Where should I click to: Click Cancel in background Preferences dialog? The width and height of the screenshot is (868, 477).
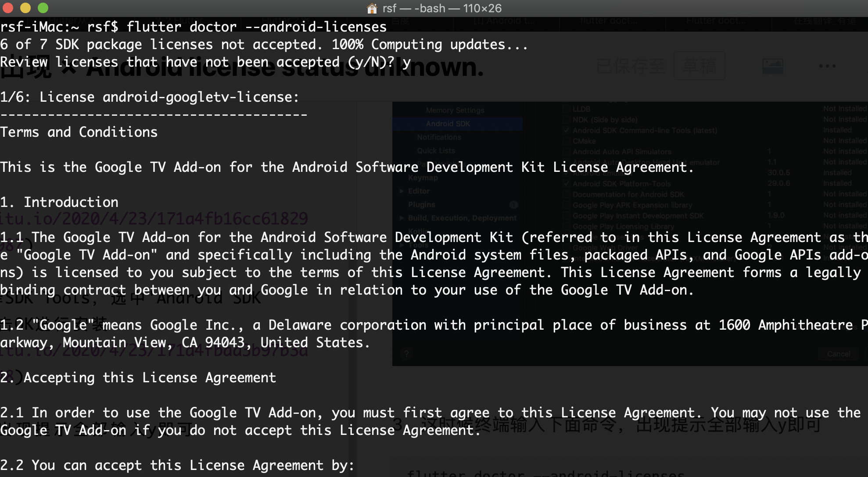click(839, 353)
